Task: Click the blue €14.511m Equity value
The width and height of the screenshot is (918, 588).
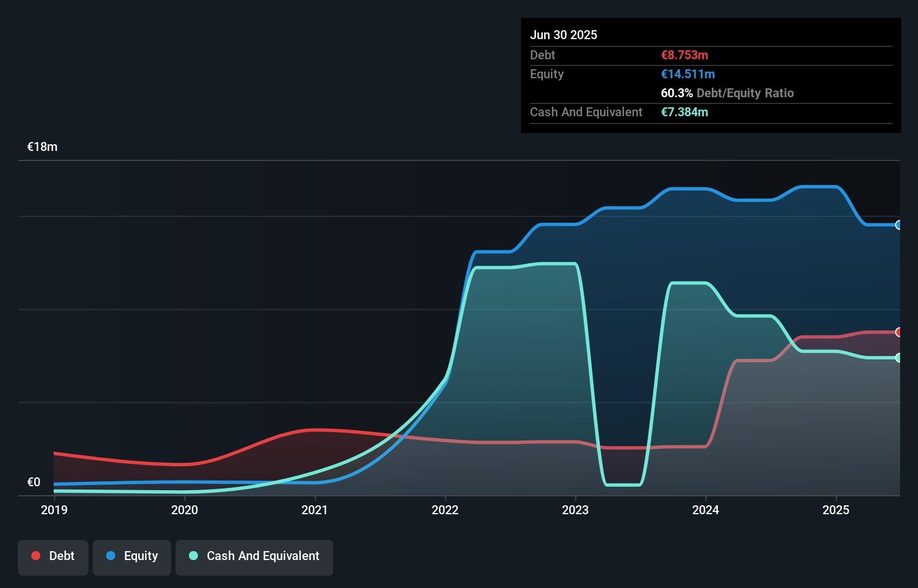Action: [688, 73]
